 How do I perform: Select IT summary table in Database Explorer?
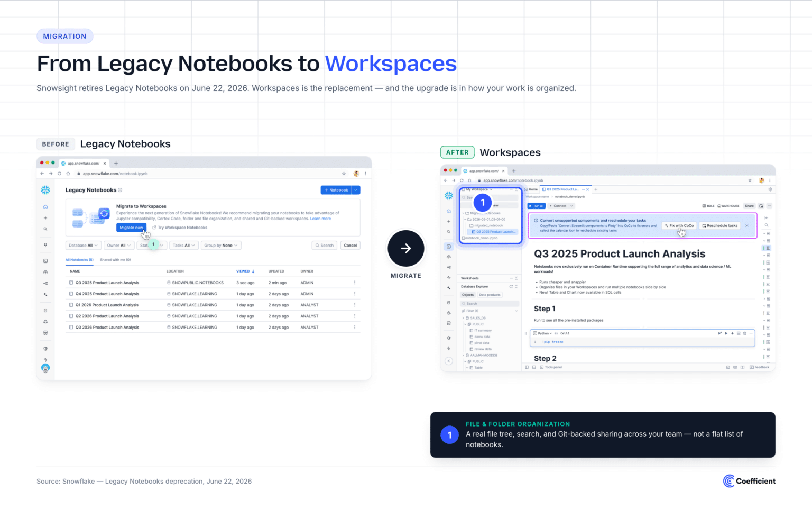click(x=481, y=331)
